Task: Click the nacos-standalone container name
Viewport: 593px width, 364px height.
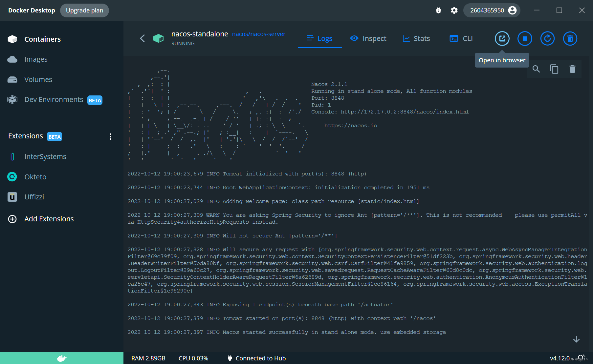Action: (200, 34)
